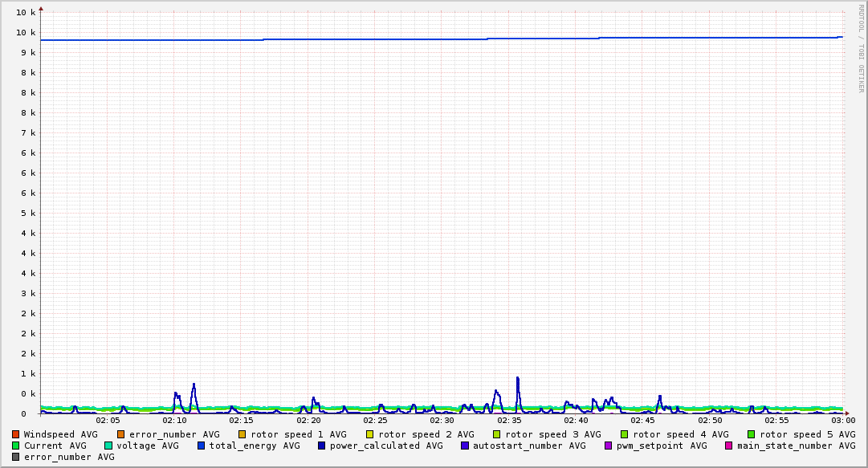Click the RRDTOOL / TOBI OETIKER watermark
868x468 pixels.
coord(861,48)
